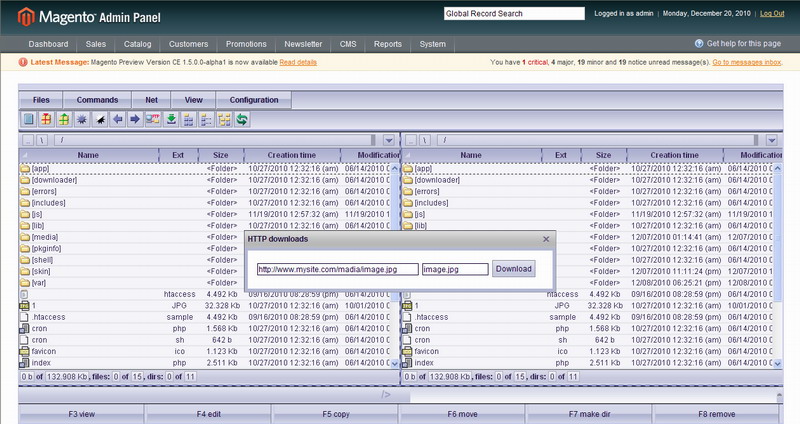Open the Catalog admin menu
The image size is (800, 424).
(137, 44)
